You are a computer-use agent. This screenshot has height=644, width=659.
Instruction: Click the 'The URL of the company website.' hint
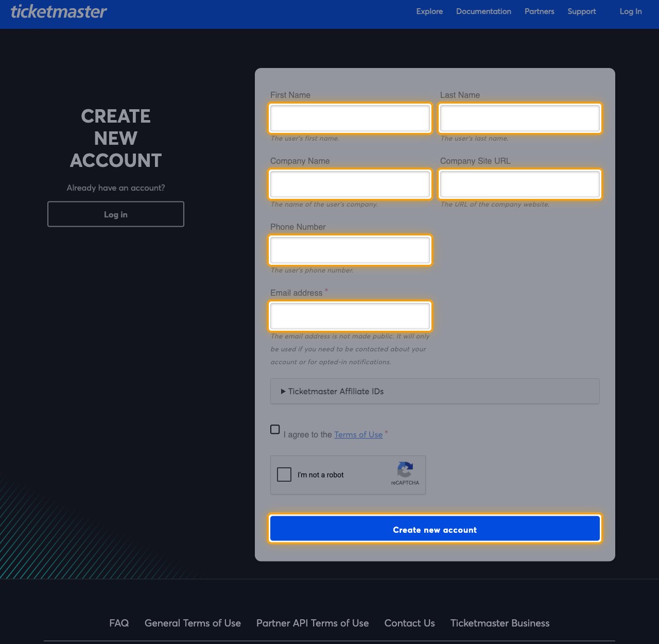tap(495, 205)
